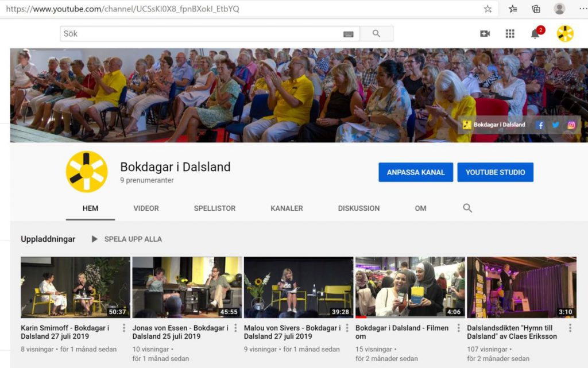Click the YOUTUBE STUDIO button
588x368 pixels.
pos(495,172)
